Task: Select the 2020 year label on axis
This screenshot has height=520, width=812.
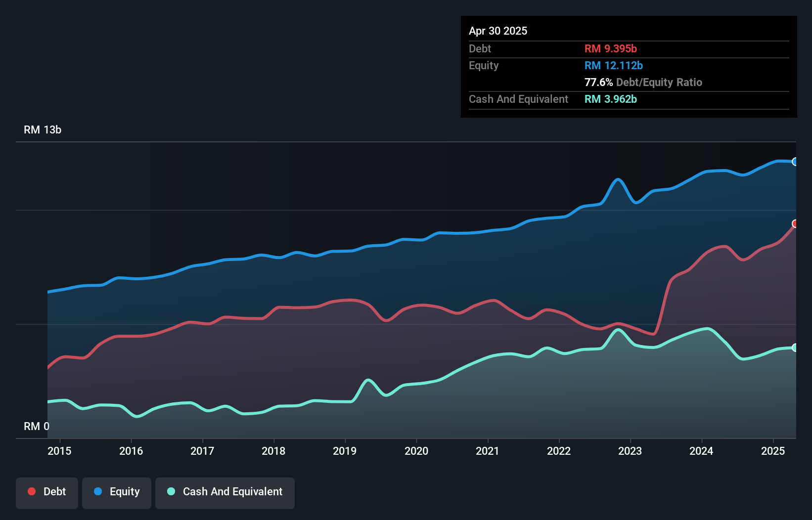Action: [417, 451]
